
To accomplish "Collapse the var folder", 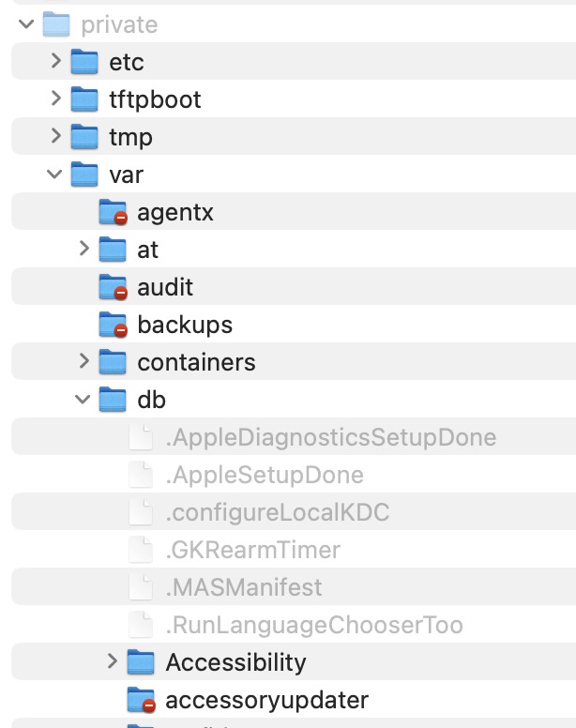I will point(54,174).
